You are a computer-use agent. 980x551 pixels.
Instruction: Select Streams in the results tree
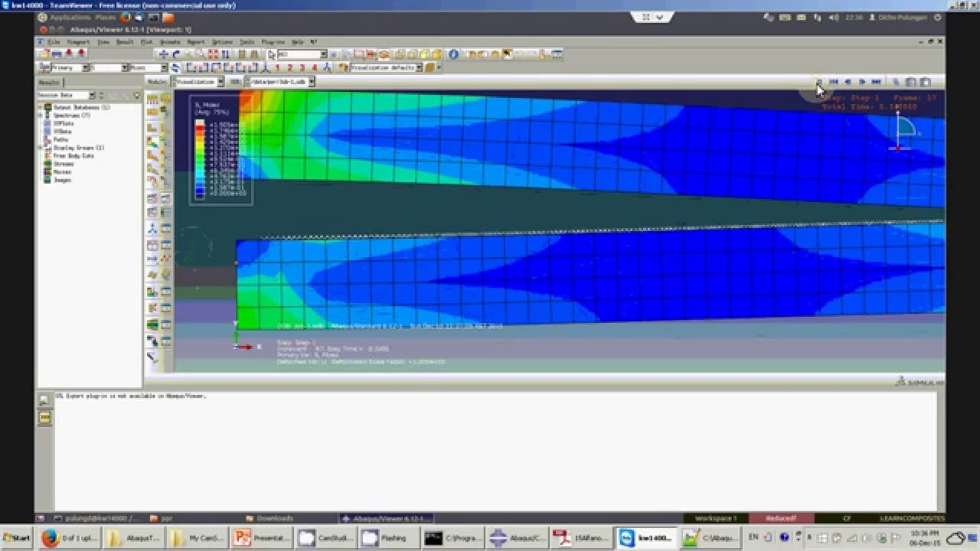[64, 164]
